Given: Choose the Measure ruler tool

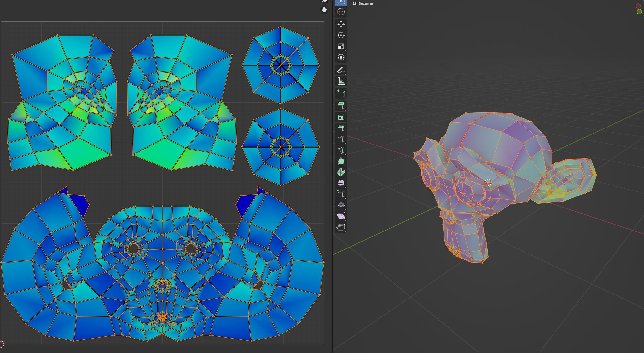Looking at the screenshot, I should [x=341, y=81].
